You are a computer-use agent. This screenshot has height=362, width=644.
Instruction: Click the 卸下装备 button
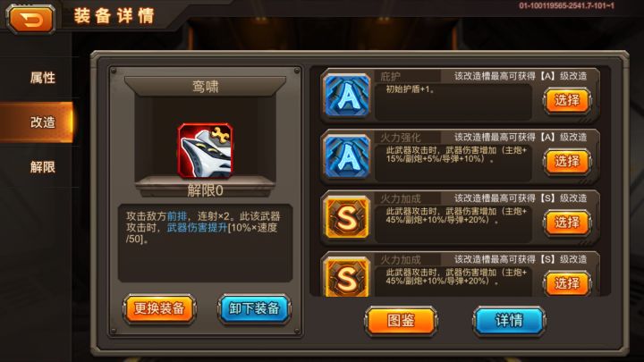(x=254, y=308)
